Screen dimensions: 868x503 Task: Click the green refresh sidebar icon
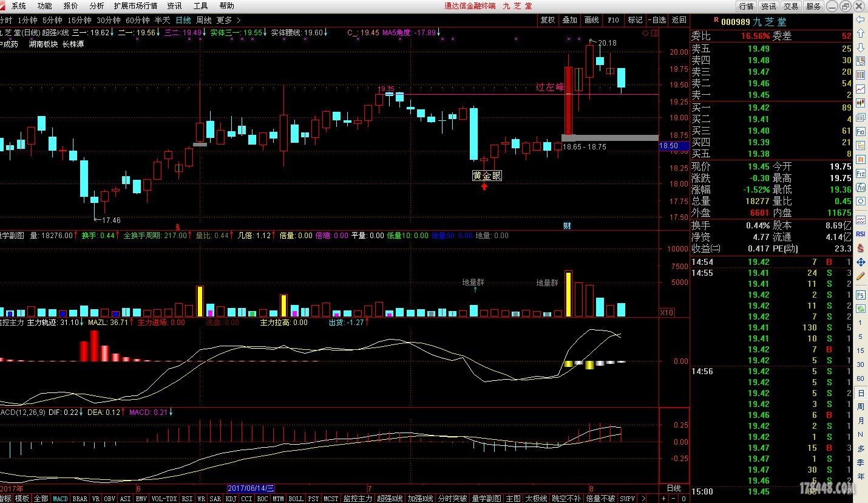coord(861,309)
